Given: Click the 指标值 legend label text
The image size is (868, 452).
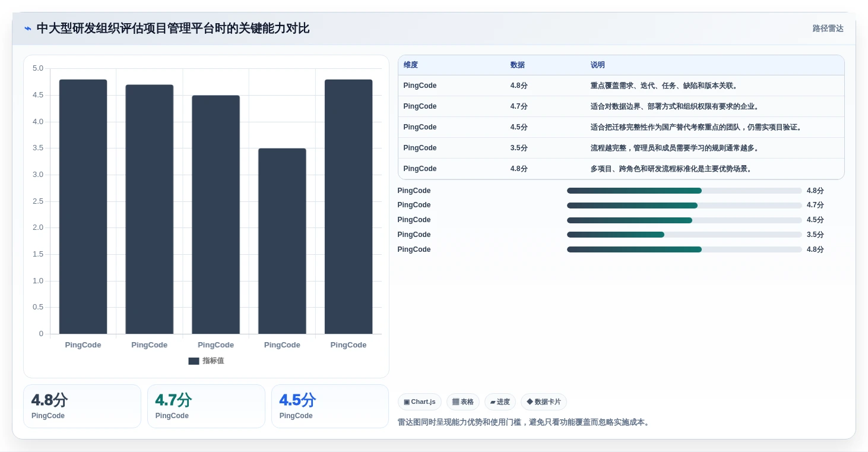Looking at the screenshot, I should click(213, 361).
